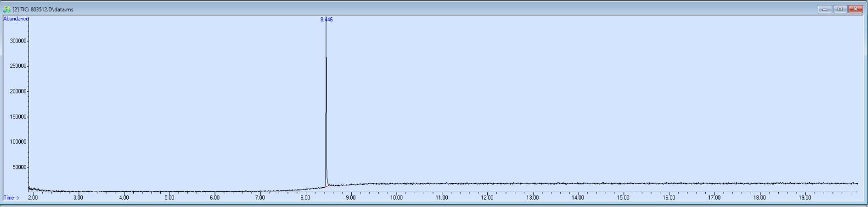Click the 150000 abundance tick label
The image size is (868, 207).
pos(18,117)
